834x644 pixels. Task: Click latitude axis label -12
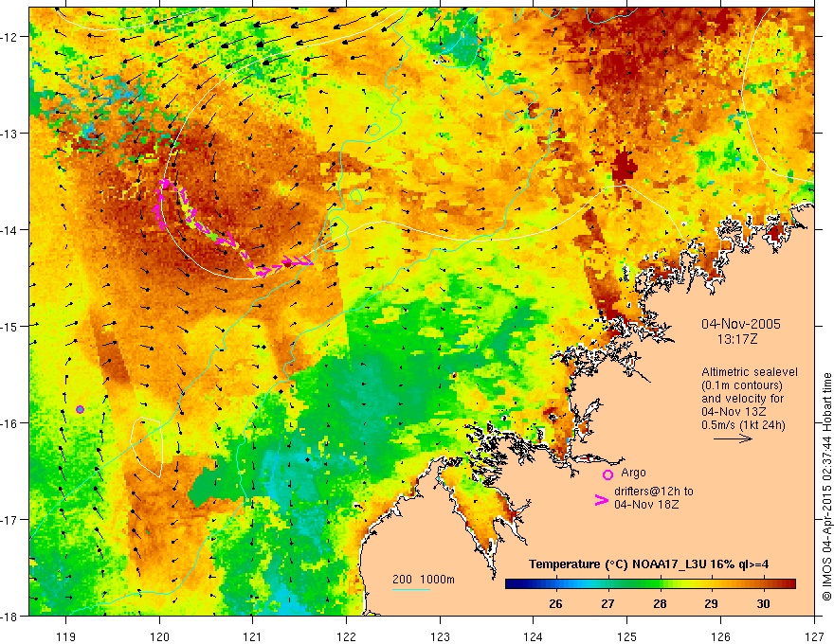[9, 37]
